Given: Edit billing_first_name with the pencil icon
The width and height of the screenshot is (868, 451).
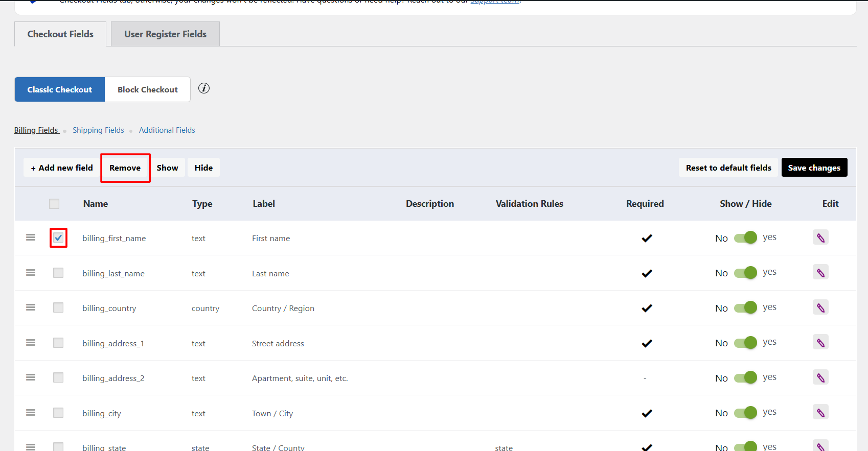Looking at the screenshot, I should (820, 238).
